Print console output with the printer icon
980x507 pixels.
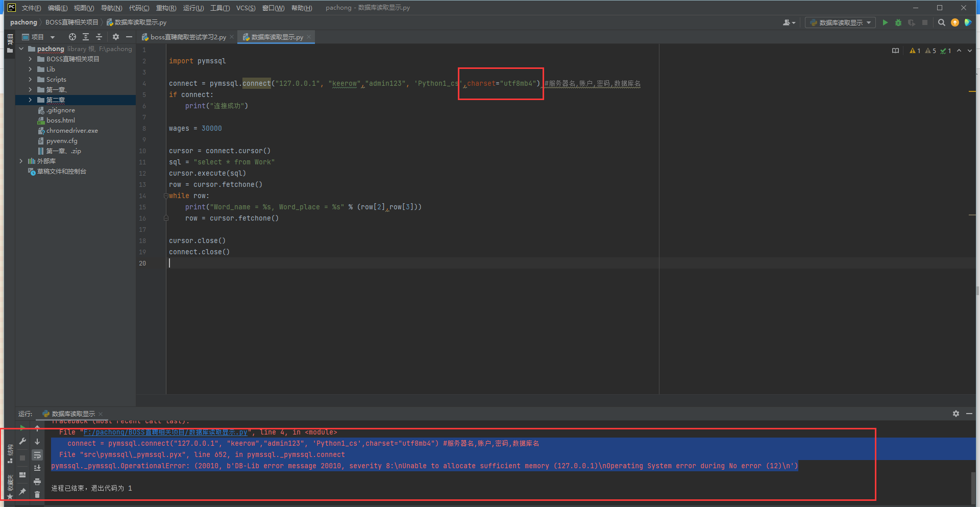(37, 481)
